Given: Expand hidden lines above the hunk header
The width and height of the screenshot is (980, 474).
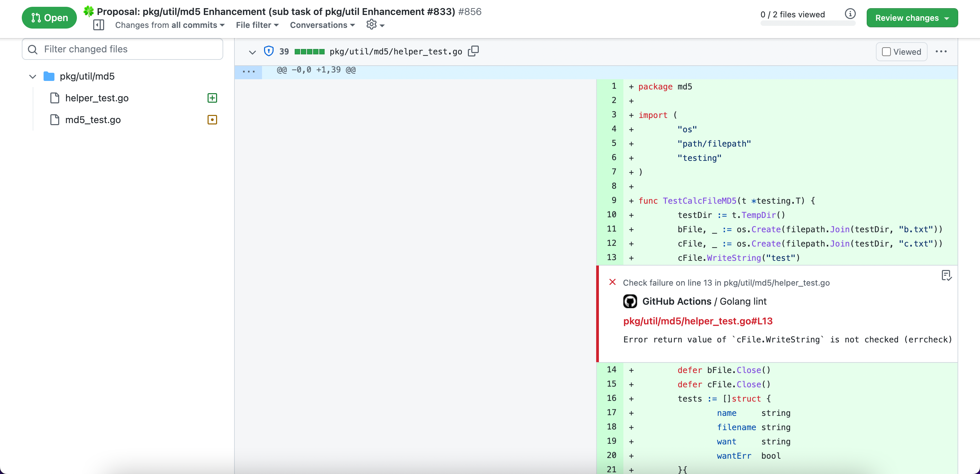Looking at the screenshot, I should pos(248,72).
